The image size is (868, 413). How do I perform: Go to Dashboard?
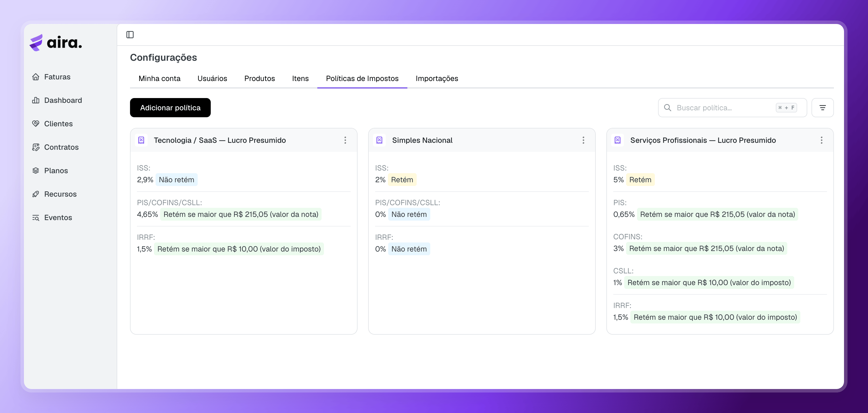coord(63,100)
